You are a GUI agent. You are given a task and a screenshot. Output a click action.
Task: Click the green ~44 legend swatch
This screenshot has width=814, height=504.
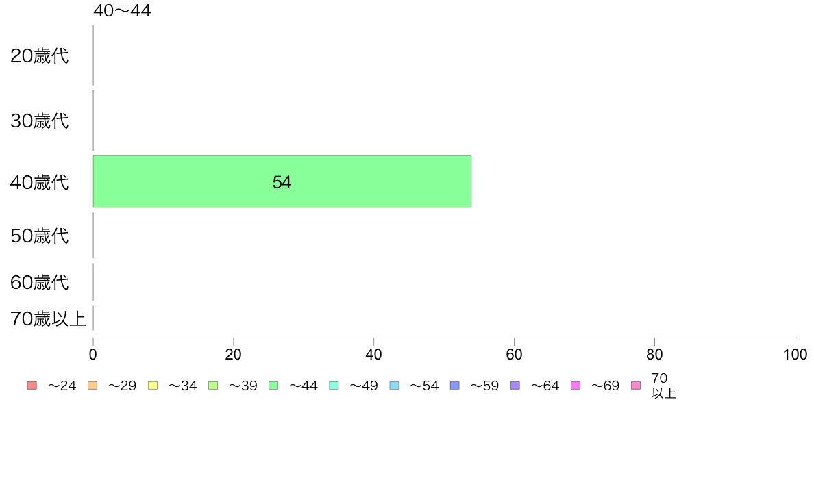coord(273,386)
